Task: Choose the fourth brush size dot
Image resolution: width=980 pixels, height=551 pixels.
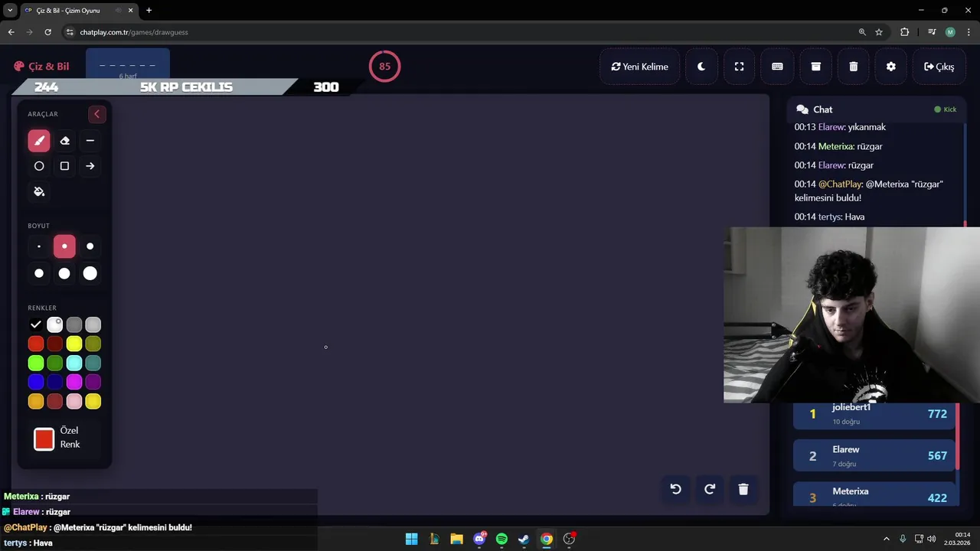Action: coord(39,273)
